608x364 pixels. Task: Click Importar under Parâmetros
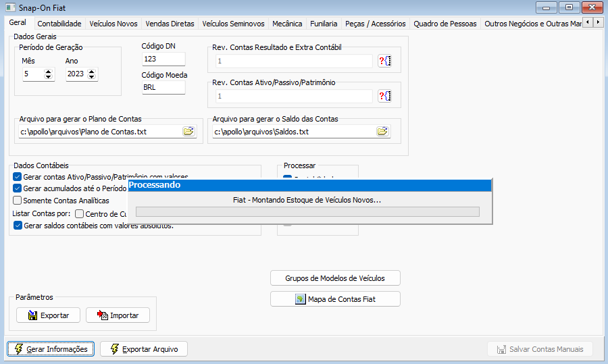(x=118, y=315)
